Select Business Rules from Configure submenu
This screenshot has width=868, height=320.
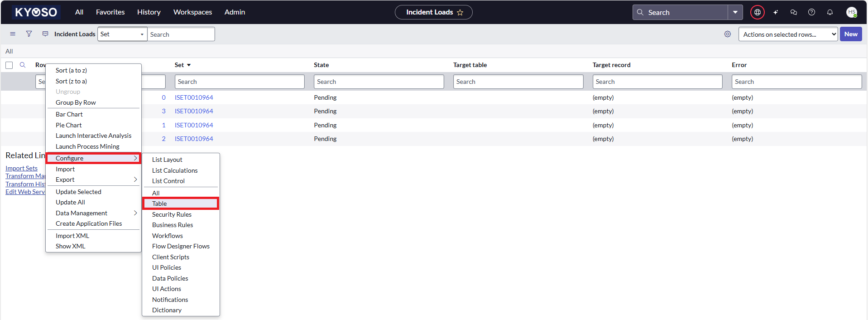(x=173, y=225)
